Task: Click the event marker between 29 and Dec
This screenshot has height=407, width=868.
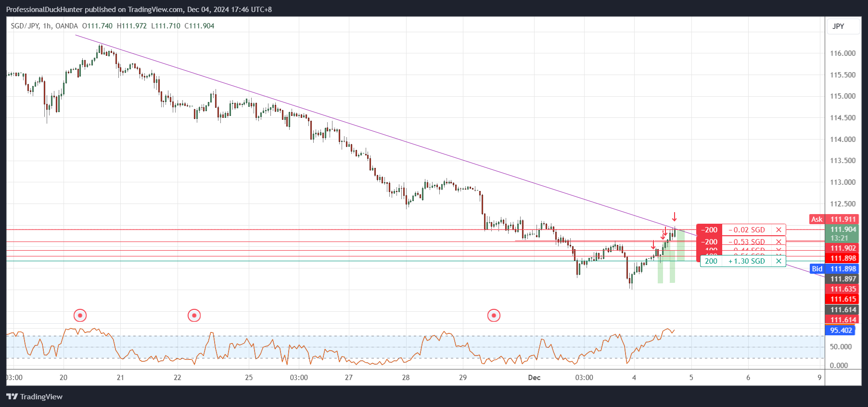Action: [x=494, y=316]
